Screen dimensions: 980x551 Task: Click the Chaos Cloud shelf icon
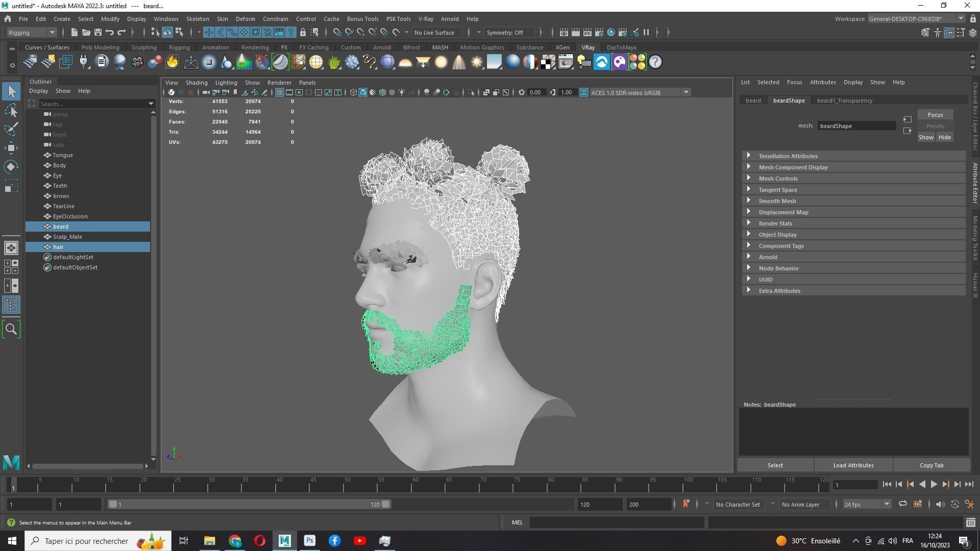pyautogui.click(x=602, y=62)
